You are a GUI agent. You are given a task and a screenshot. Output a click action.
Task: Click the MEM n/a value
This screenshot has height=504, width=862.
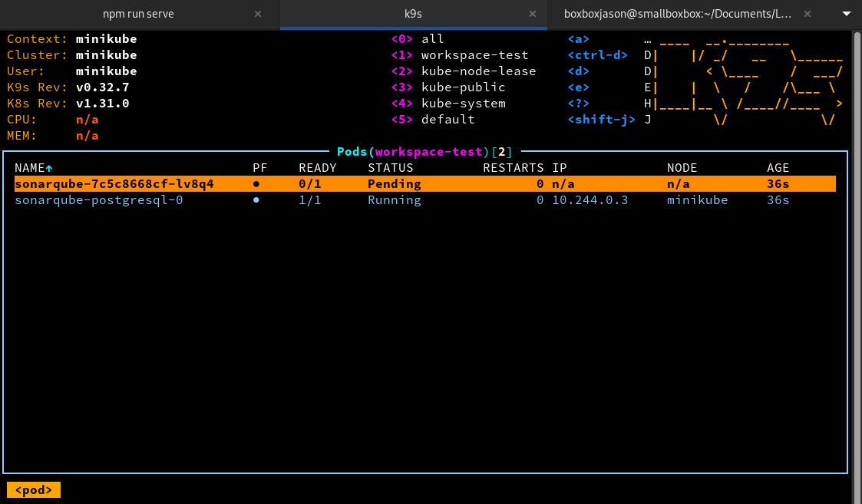coord(87,135)
